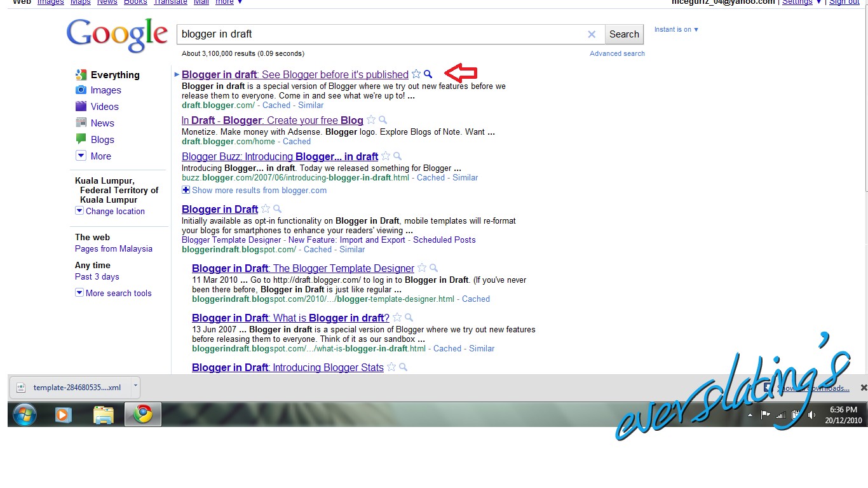Open magnifier preview for Blogger Buzz result
Image resolution: width=868 pixels, height=488 pixels.
point(397,156)
